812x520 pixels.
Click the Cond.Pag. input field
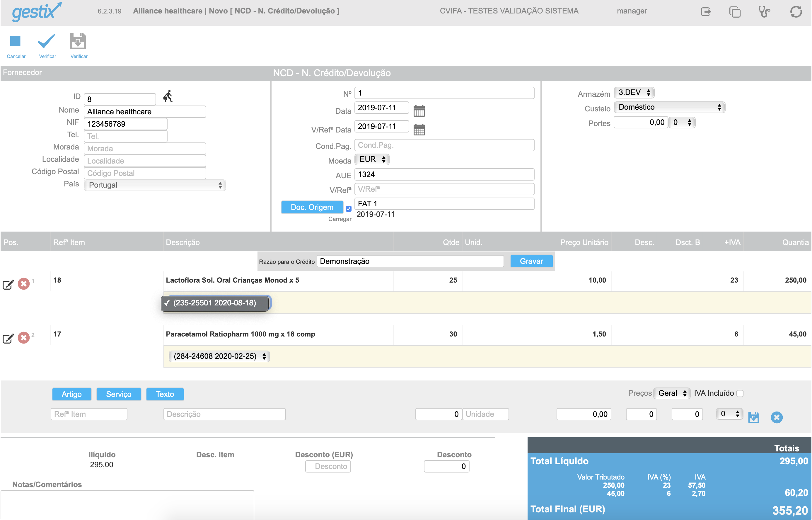point(445,145)
